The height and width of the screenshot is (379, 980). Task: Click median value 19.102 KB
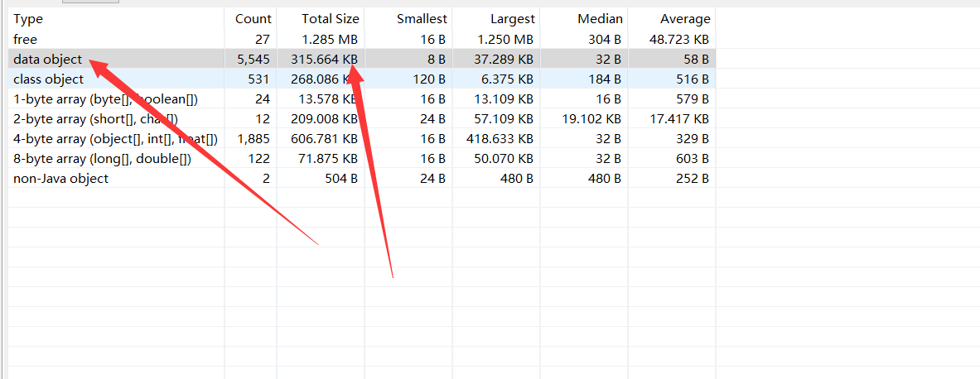point(591,119)
